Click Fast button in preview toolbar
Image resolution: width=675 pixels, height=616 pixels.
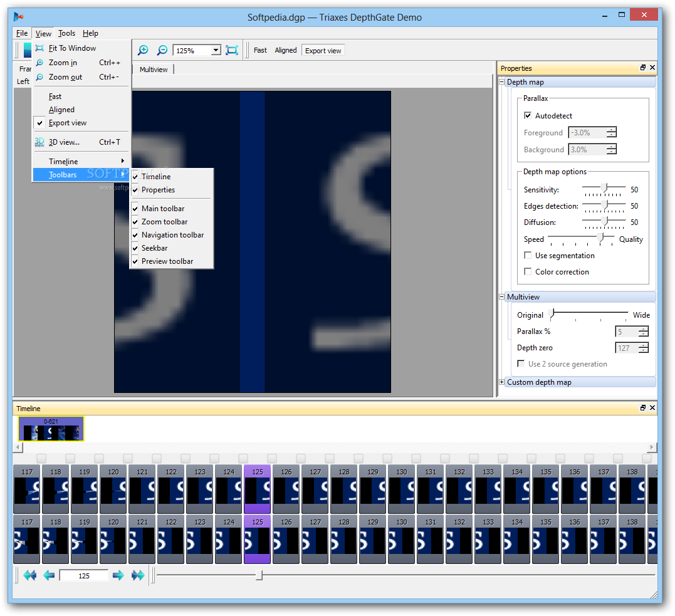[260, 50]
